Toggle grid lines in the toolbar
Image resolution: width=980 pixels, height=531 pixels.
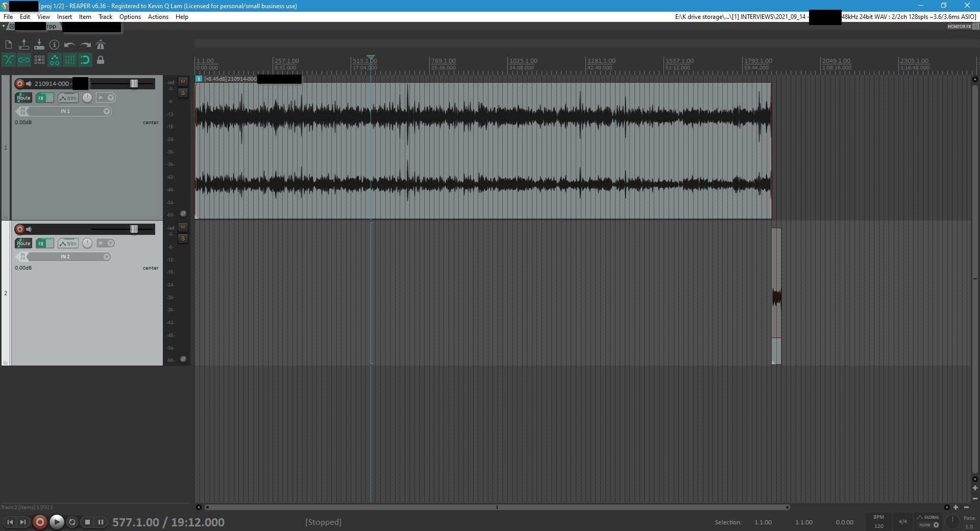[x=70, y=60]
